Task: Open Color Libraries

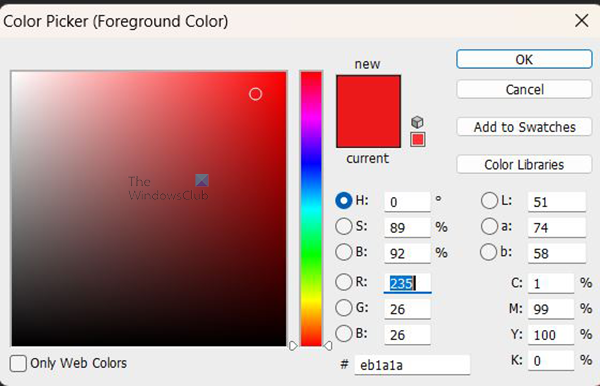Action: [524, 164]
